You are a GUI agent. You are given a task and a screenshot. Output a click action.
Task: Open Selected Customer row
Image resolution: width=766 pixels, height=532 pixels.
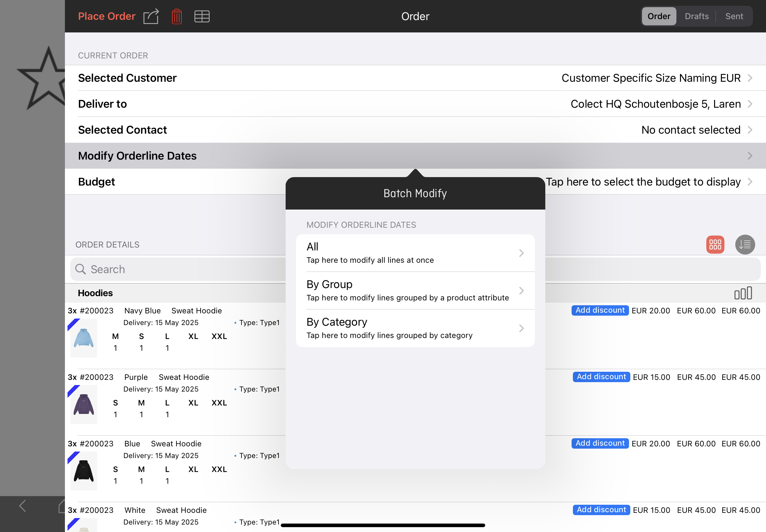(x=415, y=78)
